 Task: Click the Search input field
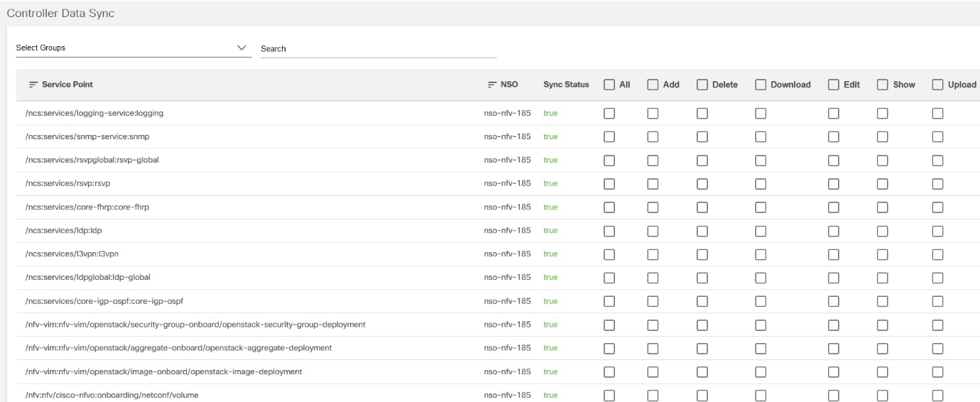379,49
